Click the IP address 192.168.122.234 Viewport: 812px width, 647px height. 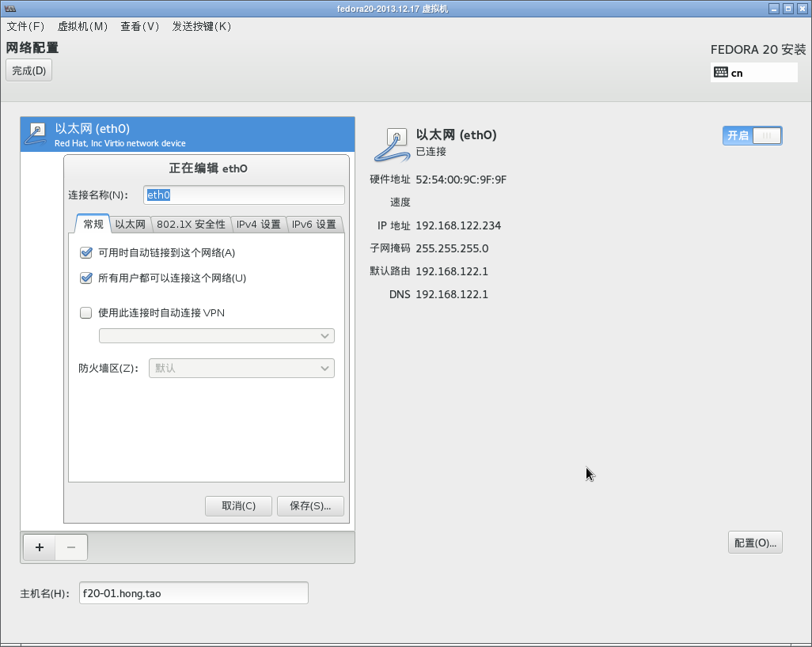pos(458,225)
